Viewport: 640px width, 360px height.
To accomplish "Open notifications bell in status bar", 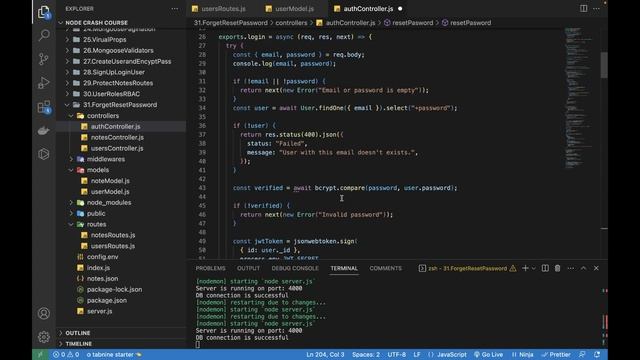I will (597, 354).
